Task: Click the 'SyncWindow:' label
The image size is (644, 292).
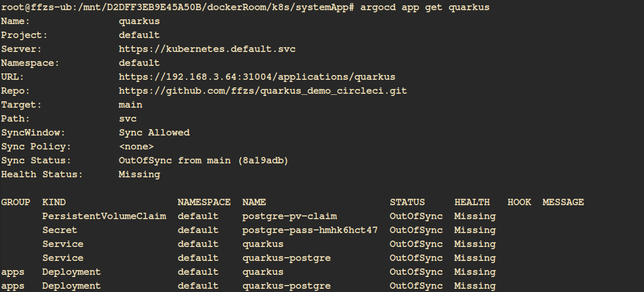Action: click(x=33, y=133)
